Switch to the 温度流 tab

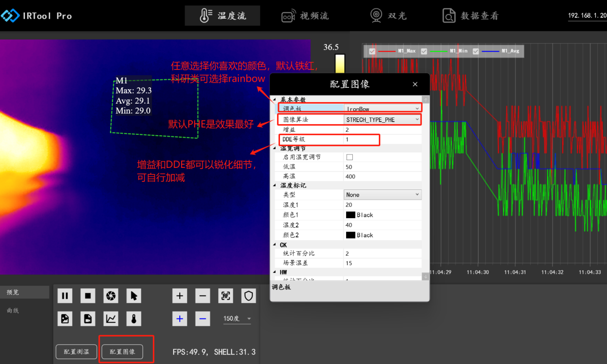(x=222, y=16)
